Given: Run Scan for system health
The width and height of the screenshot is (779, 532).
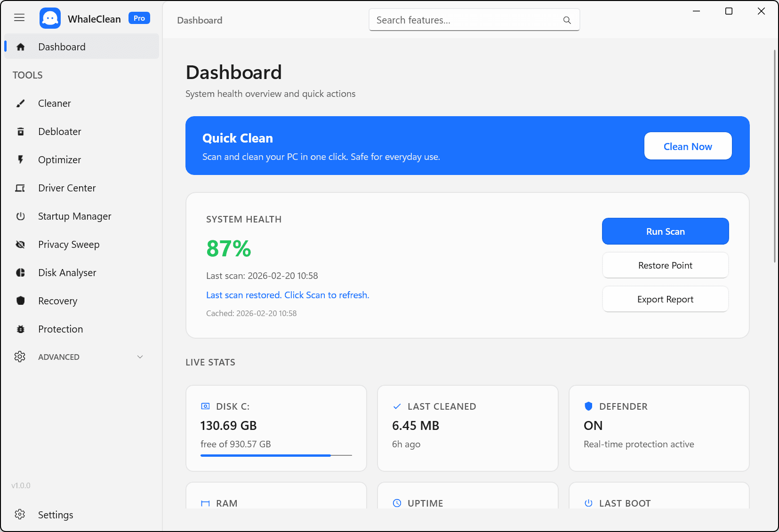Looking at the screenshot, I should pos(665,231).
